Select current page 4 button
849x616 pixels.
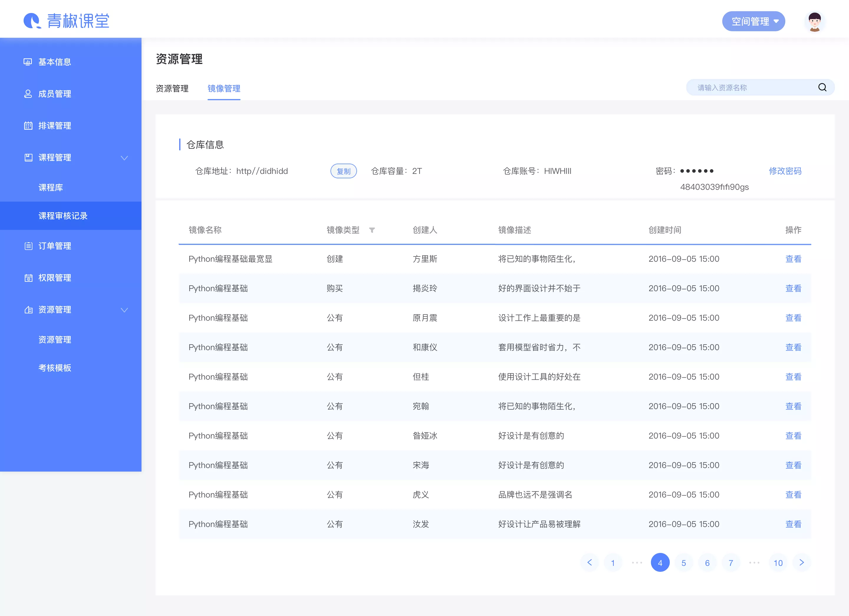(x=660, y=562)
